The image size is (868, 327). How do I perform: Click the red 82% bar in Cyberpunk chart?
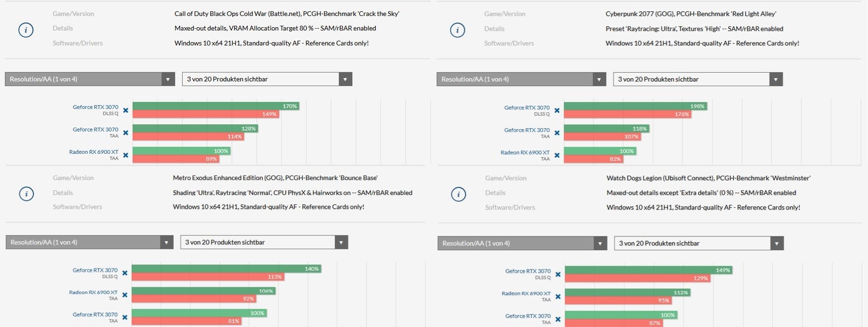coord(594,159)
